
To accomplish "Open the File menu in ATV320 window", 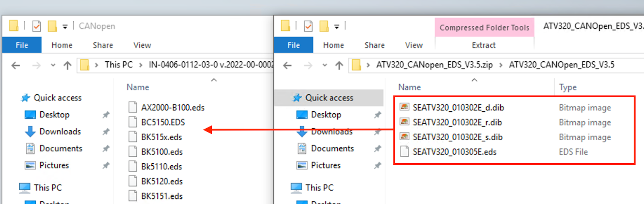I will (x=293, y=45).
